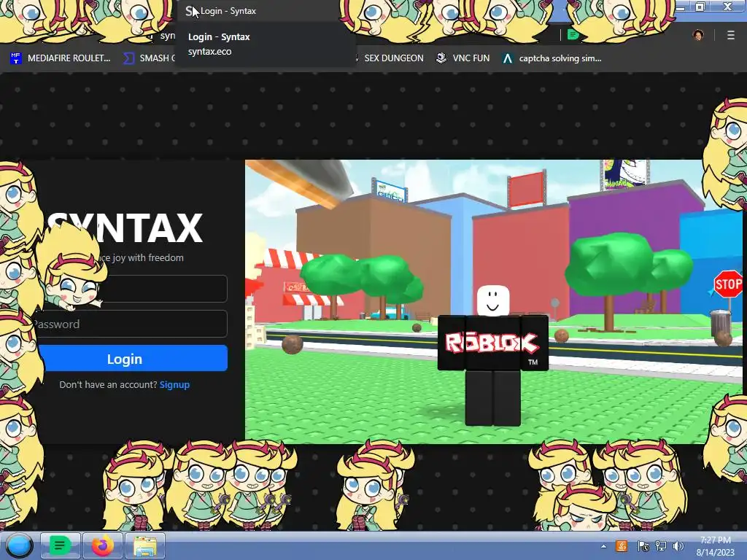
Task: Open the MEDIAFIRE ROULET... bookmark
Action: point(60,58)
